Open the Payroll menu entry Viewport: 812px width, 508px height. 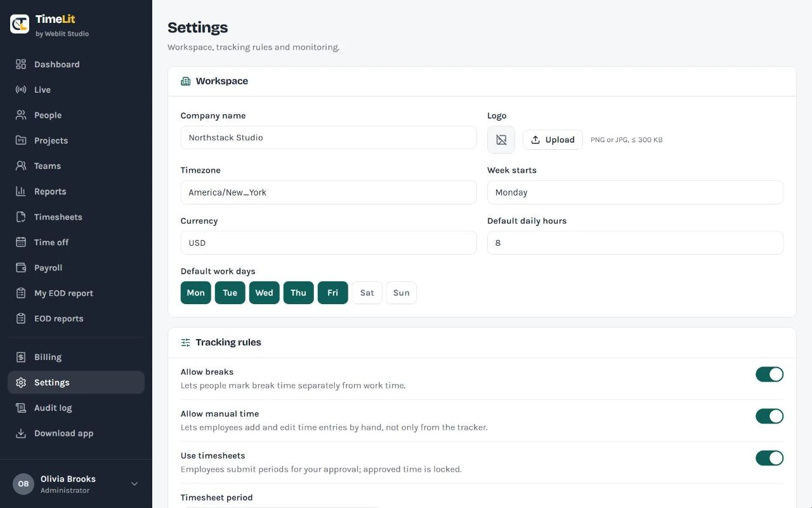[x=76, y=267]
